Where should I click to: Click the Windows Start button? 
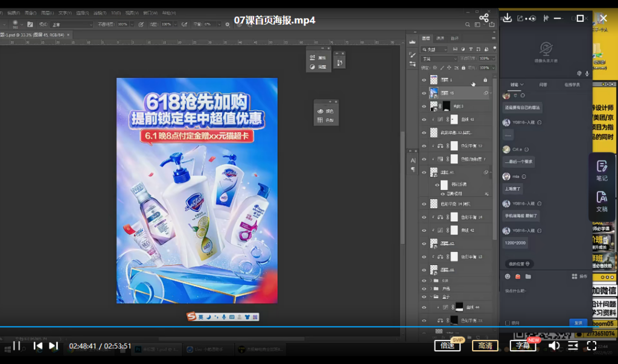coord(7,349)
